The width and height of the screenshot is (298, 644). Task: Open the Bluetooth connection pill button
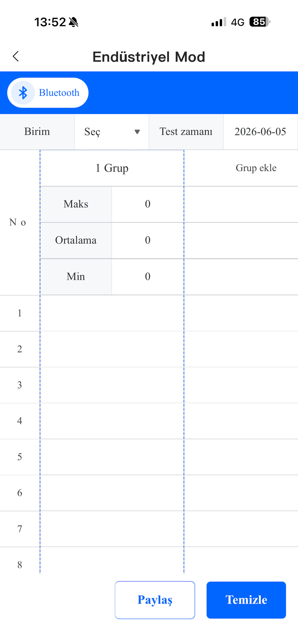pos(48,93)
